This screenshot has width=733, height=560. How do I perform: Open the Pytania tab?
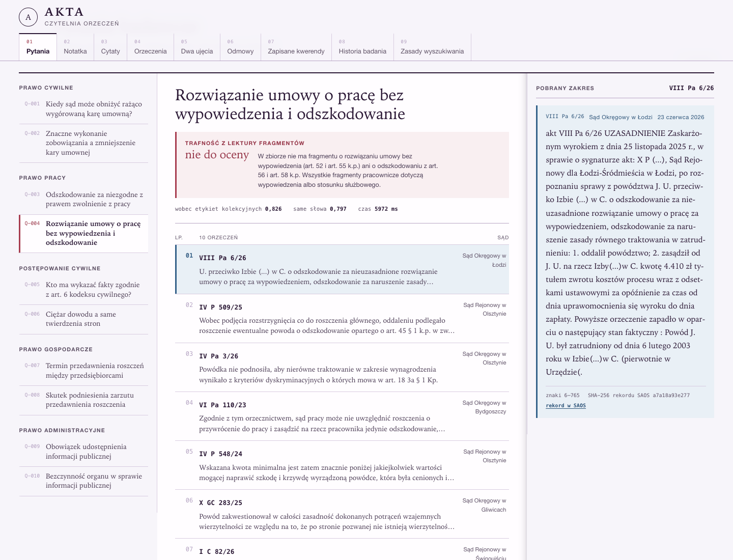pos(38,47)
